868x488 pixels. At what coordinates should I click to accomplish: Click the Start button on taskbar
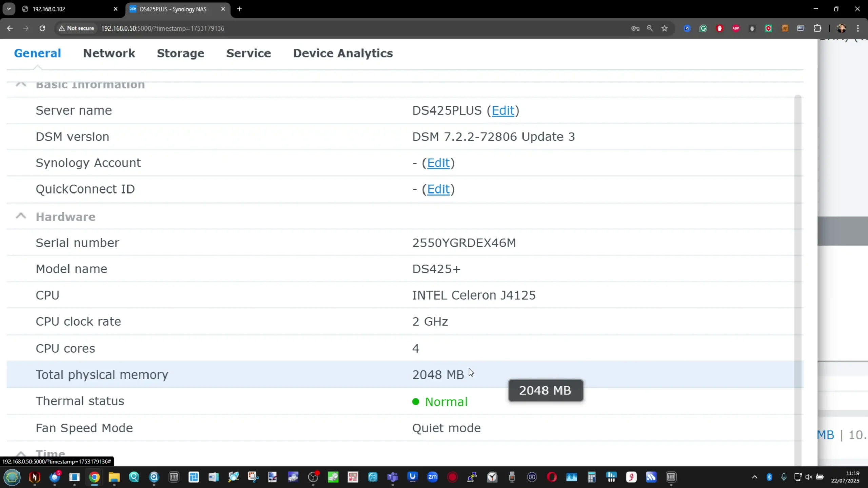point(12,477)
